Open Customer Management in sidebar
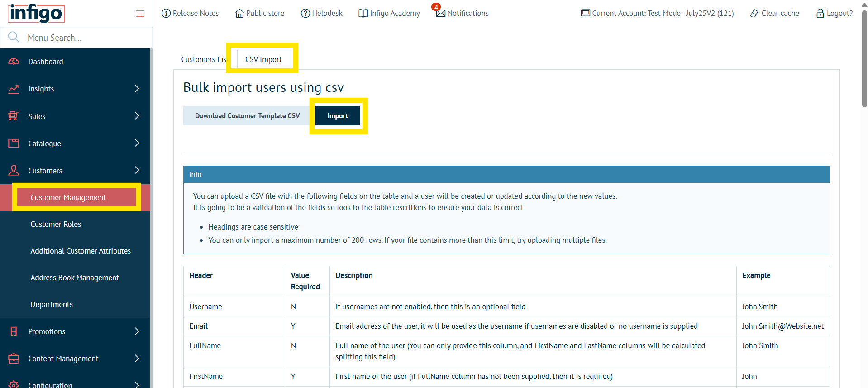 pyautogui.click(x=75, y=197)
